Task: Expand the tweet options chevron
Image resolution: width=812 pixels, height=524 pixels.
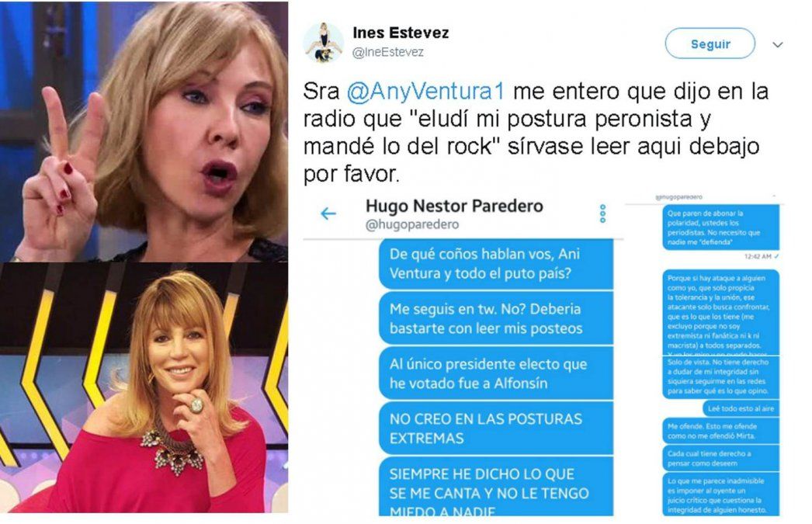Action: click(777, 44)
